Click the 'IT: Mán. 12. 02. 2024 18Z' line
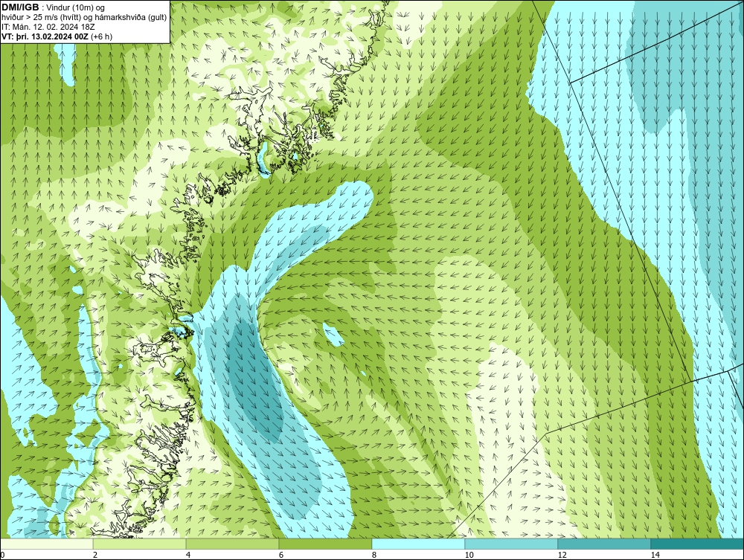The height and width of the screenshot is (560, 744). [x=48, y=27]
